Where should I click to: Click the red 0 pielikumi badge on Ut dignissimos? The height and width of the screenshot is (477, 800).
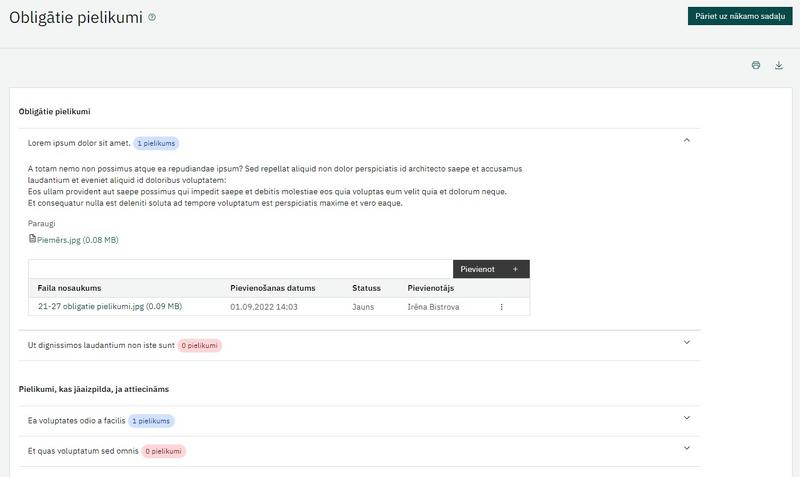199,345
